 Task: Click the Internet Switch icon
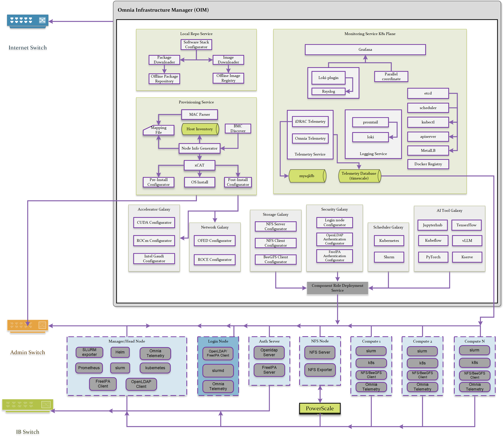pos(28,21)
